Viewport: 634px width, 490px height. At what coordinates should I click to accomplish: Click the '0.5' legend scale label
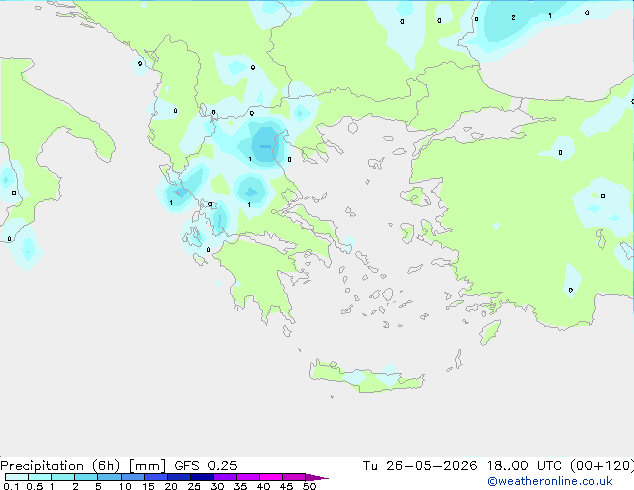[35, 486]
